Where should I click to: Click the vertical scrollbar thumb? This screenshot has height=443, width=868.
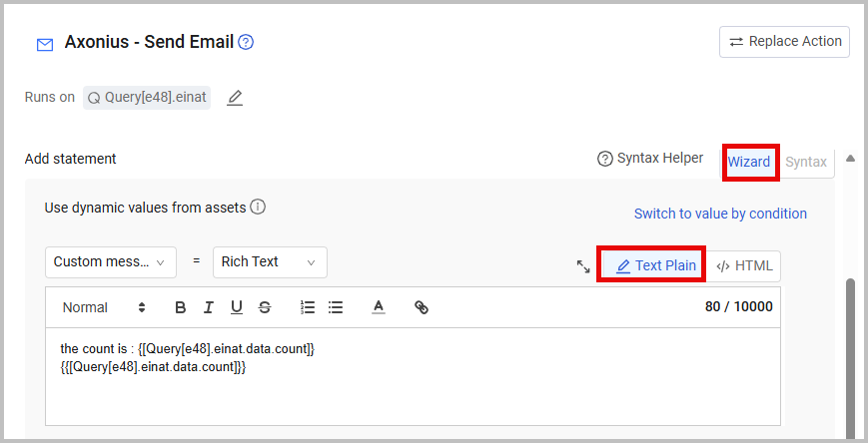click(x=851, y=358)
